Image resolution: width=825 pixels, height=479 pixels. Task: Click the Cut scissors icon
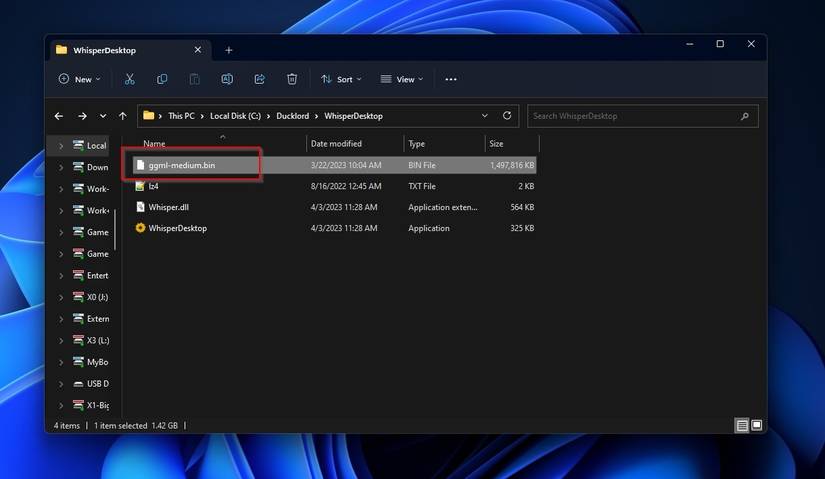tap(129, 79)
